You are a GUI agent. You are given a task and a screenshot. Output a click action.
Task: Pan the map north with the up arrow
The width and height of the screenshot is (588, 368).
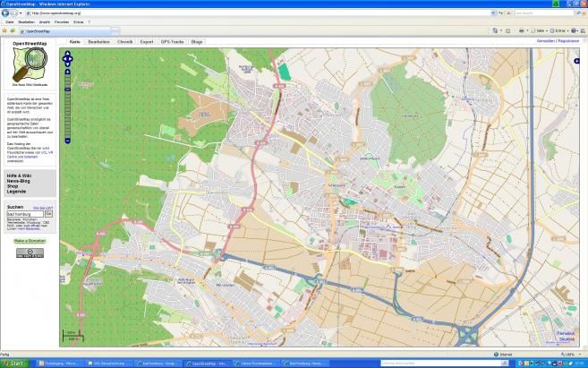pos(67,53)
